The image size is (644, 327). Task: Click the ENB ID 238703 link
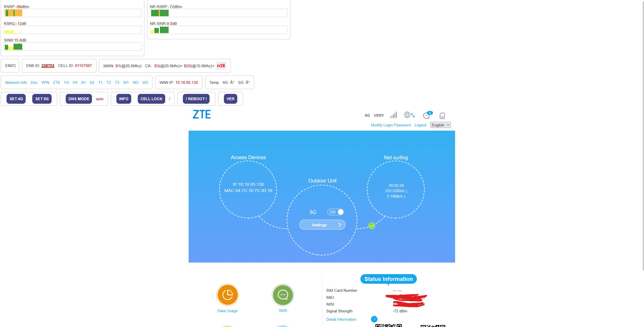48,65
